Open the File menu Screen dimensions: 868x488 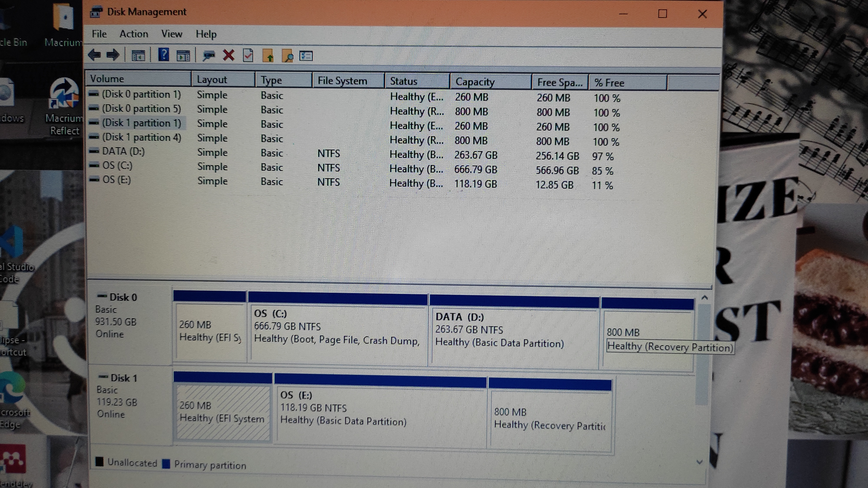click(x=99, y=34)
